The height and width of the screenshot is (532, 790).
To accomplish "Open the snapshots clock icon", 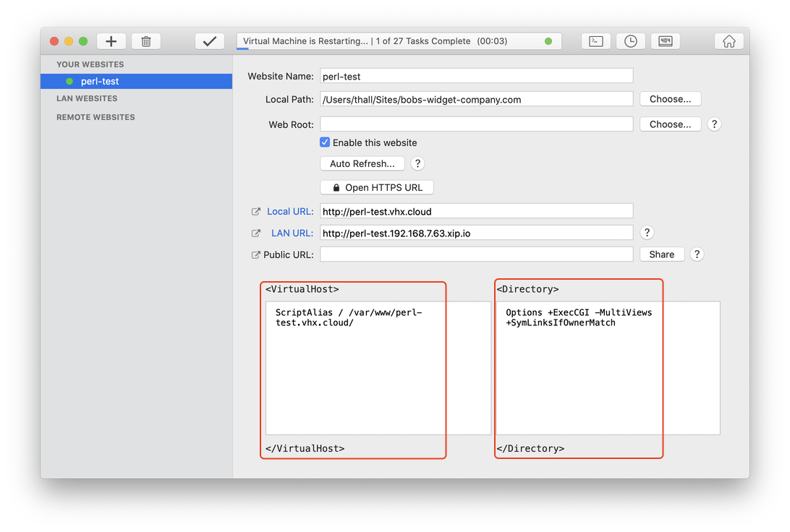I will [631, 41].
